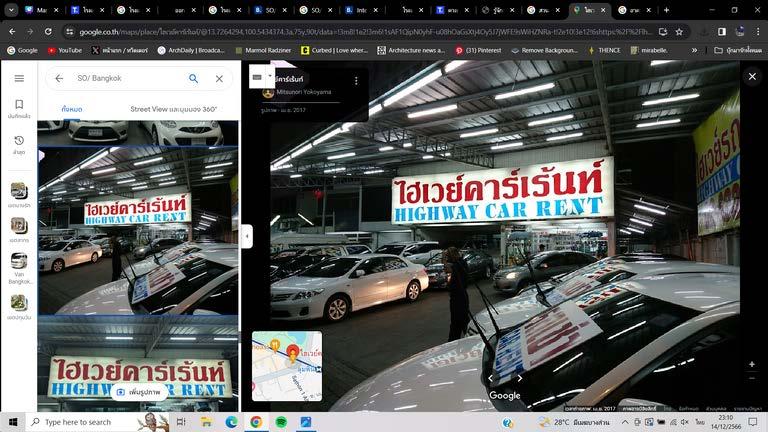Click the taskbar search box

pos(98,422)
